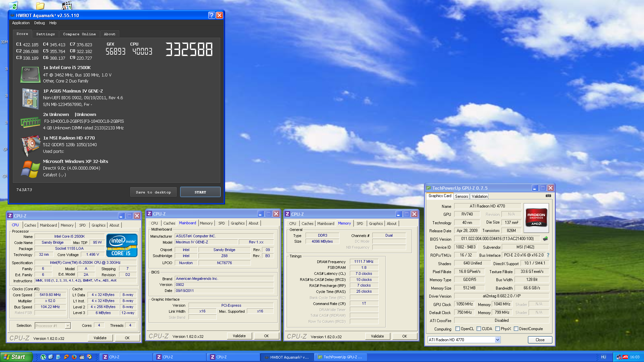
Task: Click the Aquamark title bar help button
Action: point(211,15)
